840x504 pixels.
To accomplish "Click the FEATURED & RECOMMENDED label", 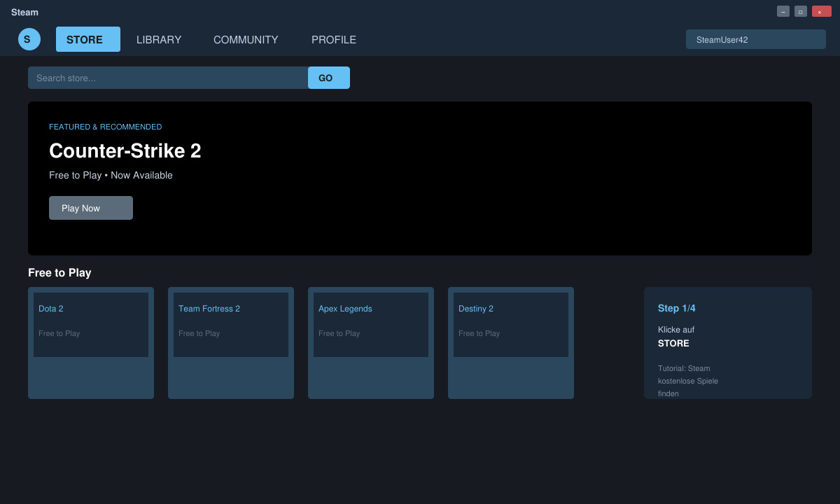I will 105,127.
